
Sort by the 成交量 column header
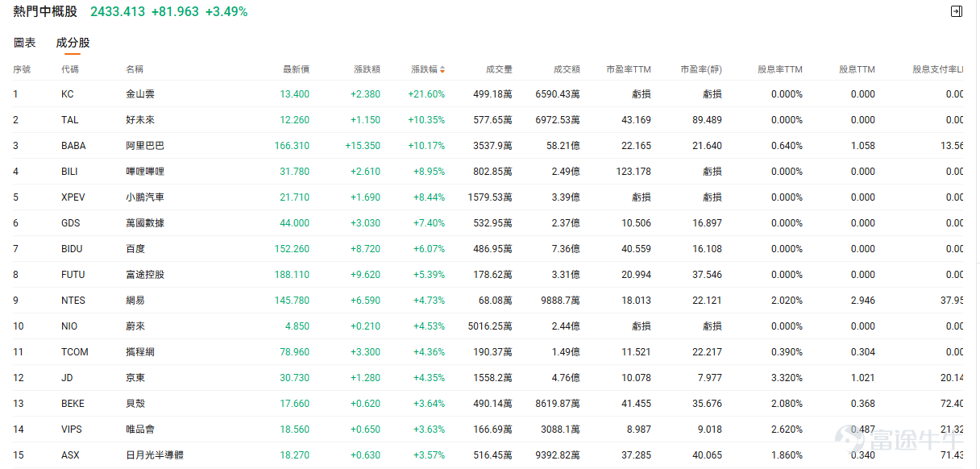click(x=499, y=69)
